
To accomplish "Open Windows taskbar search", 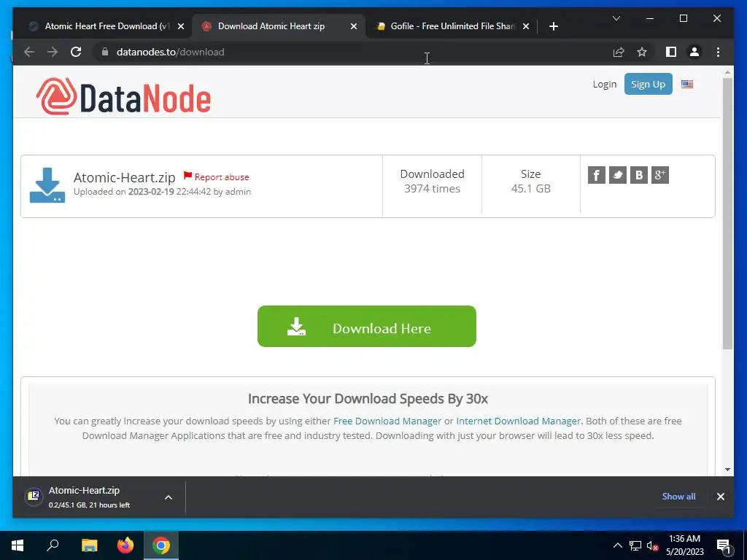I will pos(53,545).
